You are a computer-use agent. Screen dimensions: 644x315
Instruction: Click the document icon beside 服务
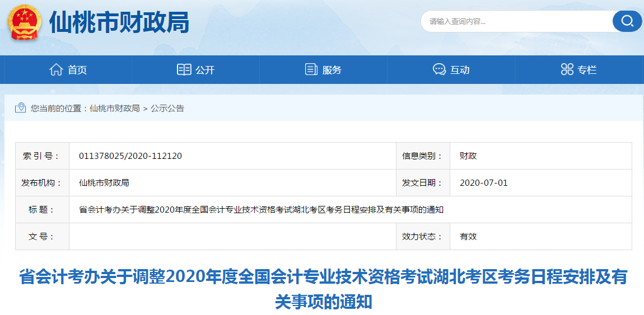(x=311, y=70)
